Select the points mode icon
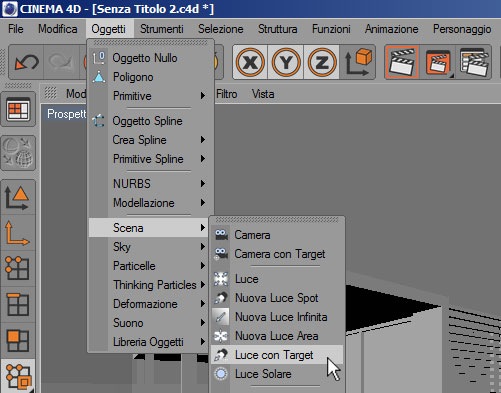 [18, 269]
